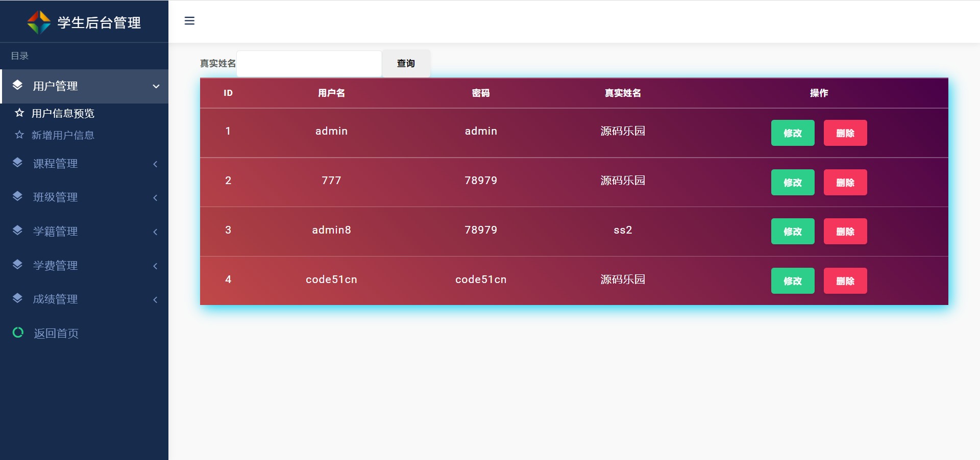The width and height of the screenshot is (980, 460).
Task: Click the colorful app logo icon
Action: (x=39, y=22)
